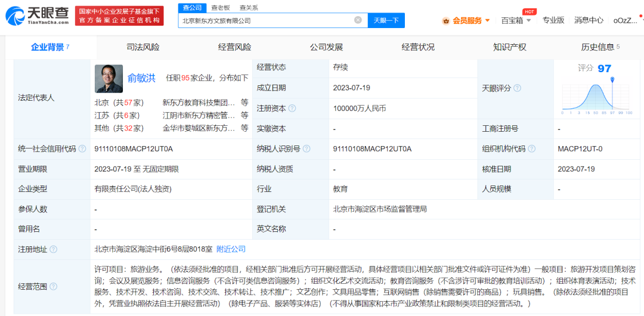Viewport: 644px width, 316px height.
Task: Expand 北京 company list via 等
Action: pyautogui.click(x=244, y=103)
